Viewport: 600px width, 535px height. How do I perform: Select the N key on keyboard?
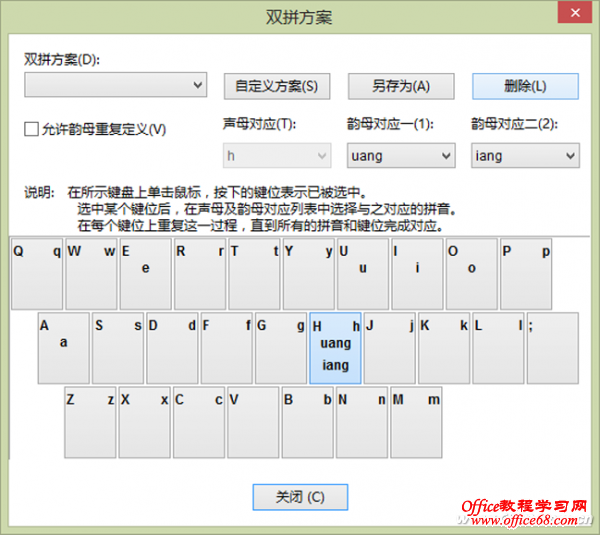[x=362, y=422]
